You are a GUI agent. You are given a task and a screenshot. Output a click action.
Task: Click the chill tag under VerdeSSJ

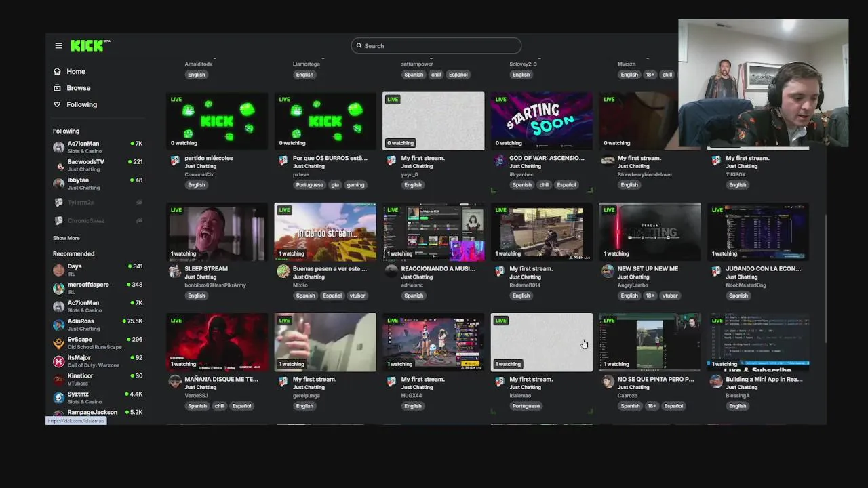219,406
